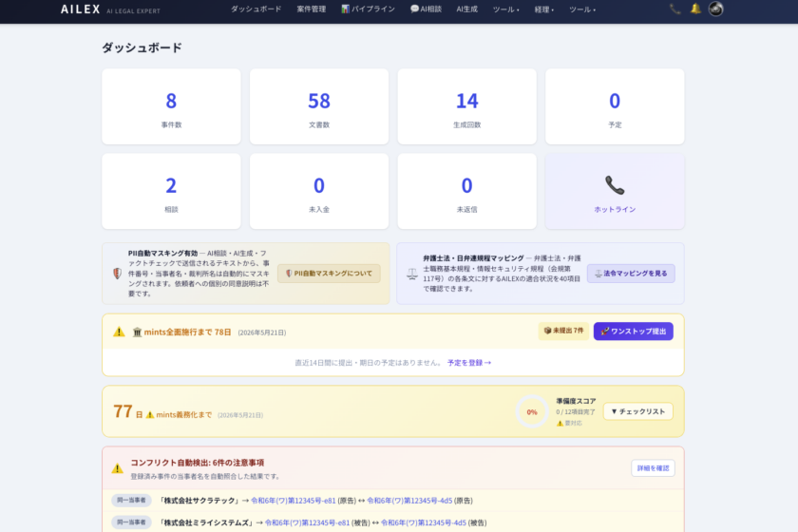Open the 経理 dropdown menu
The width and height of the screenshot is (798, 532).
pyautogui.click(x=544, y=9)
